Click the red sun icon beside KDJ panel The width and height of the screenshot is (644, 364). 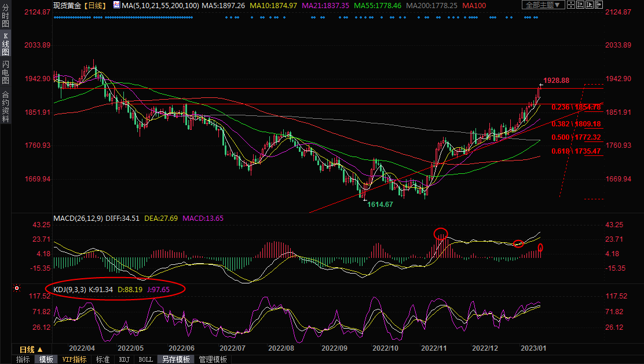[17, 288]
